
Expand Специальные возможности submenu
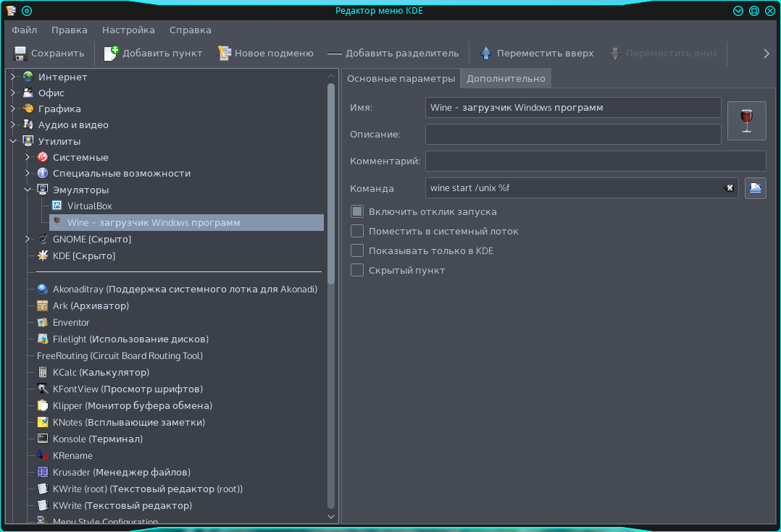coord(28,173)
